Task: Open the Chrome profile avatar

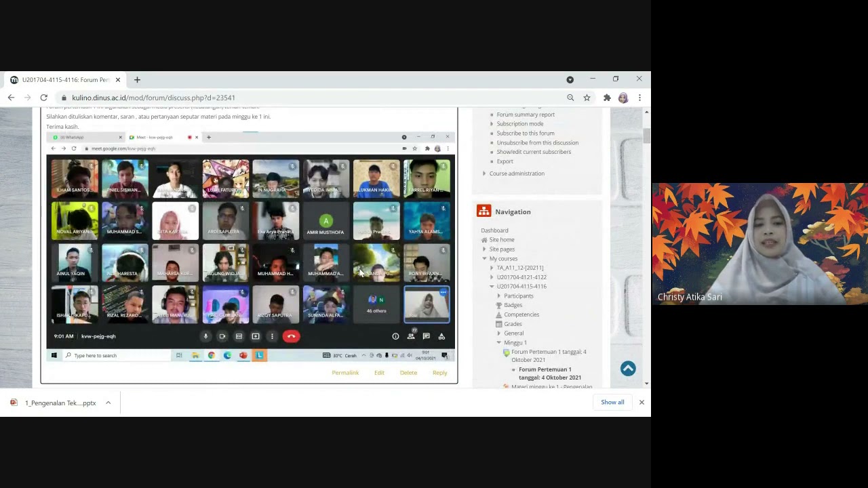Action: coord(623,98)
